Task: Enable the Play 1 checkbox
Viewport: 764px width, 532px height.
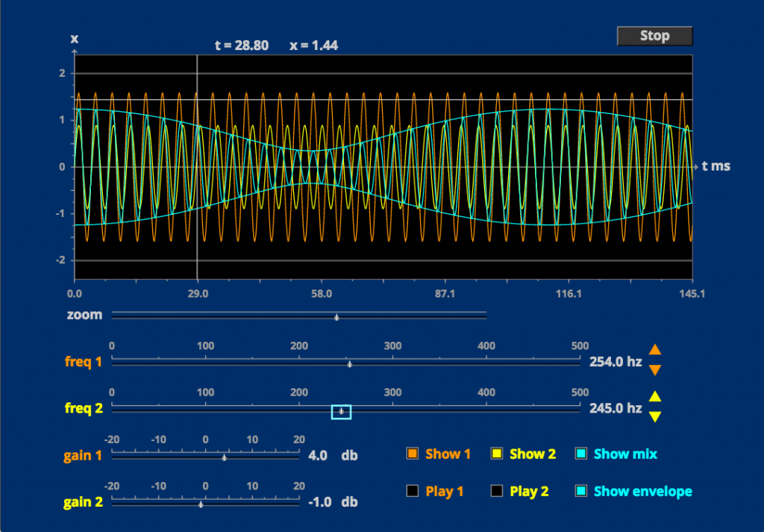Action: click(413, 491)
